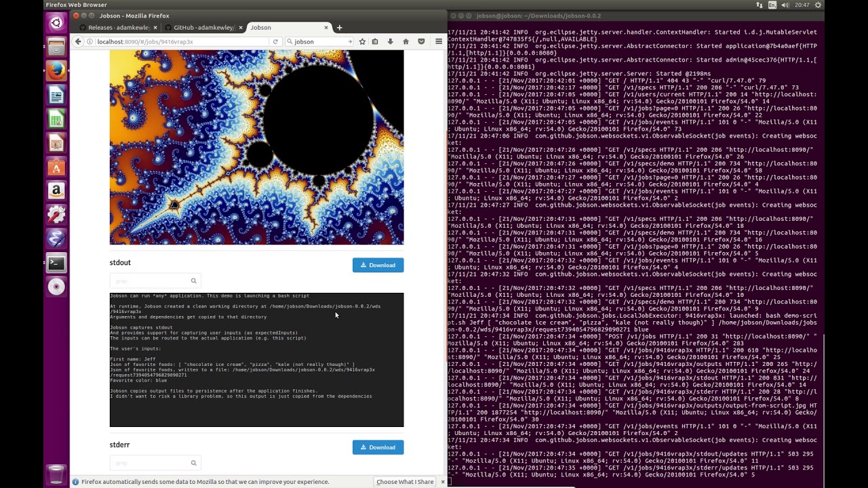This screenshot has width=868, height=488.
Task: Launch LibreOffice Calc from the launcher
Action: (56, 120)
